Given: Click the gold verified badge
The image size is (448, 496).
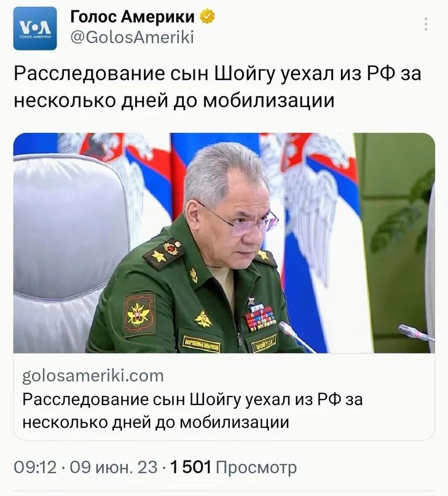Looking at the screenshot, I should point(207,17).
